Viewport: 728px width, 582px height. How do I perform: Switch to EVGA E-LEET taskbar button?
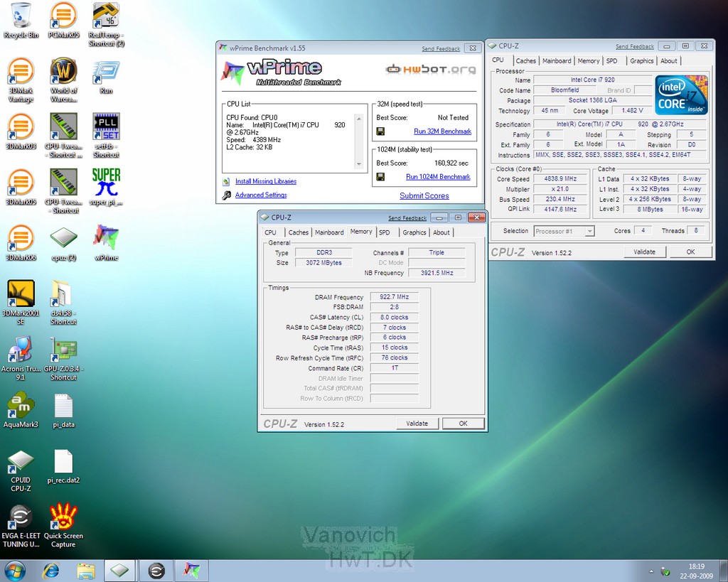pyautogui.click(x=156, y=571)
